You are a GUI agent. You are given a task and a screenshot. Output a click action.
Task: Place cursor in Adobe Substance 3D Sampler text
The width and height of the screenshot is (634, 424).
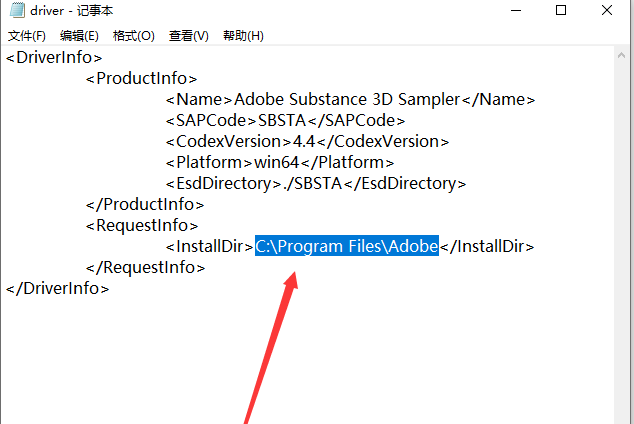pyautogui.click(x=347, y=99)
